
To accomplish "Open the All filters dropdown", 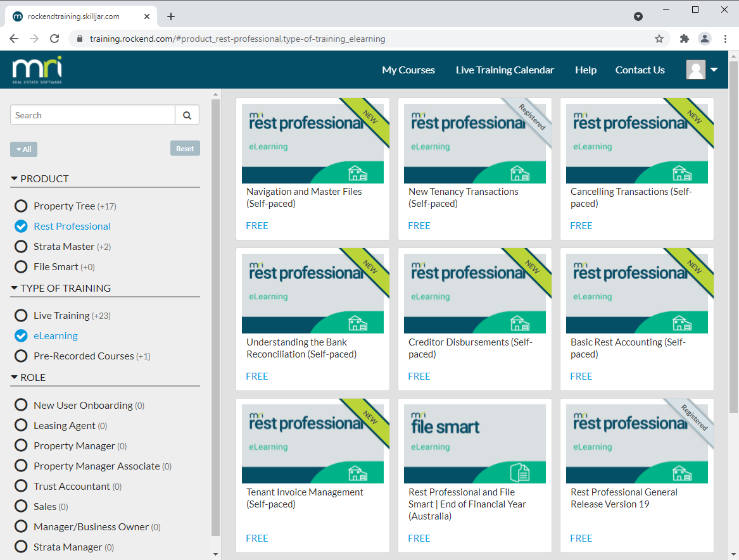I will pyautogui.click(x=23, y=149).
